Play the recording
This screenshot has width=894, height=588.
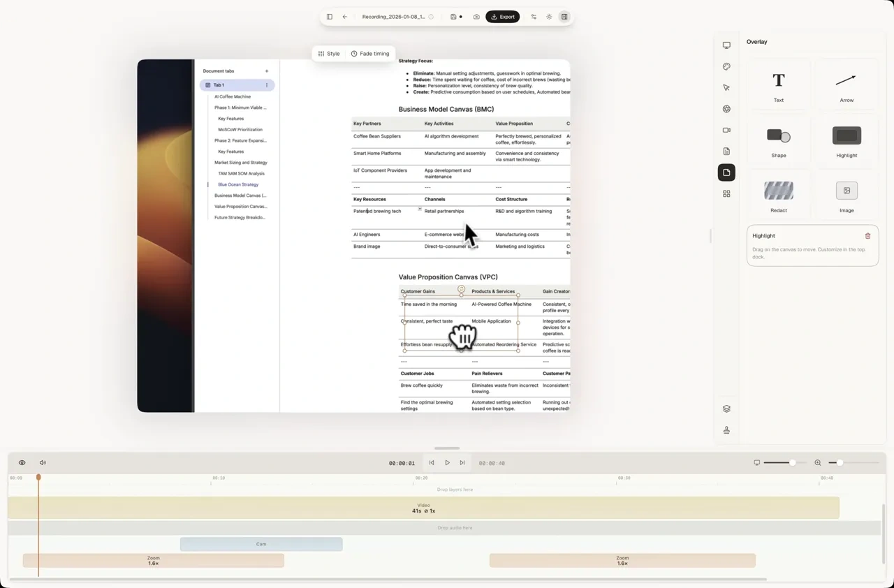[447, 463]
